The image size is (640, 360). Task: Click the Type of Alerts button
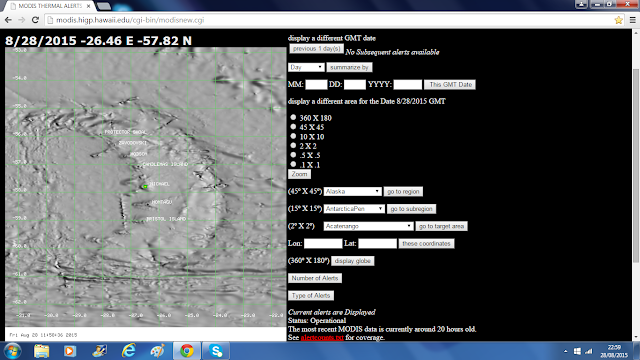(311, 296)
